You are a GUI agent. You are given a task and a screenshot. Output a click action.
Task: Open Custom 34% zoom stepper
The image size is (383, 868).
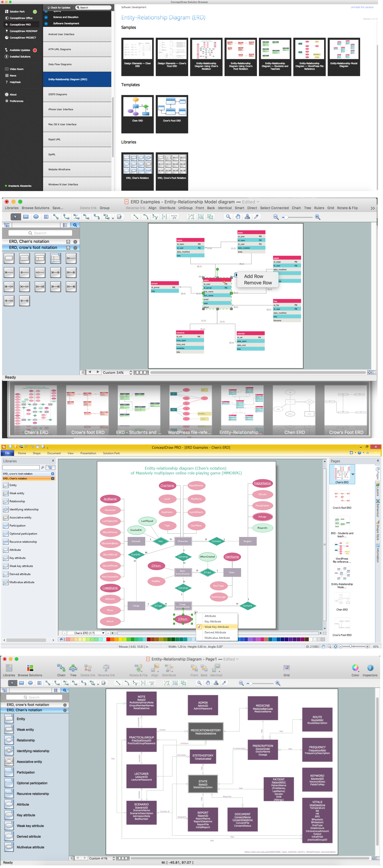131,373
